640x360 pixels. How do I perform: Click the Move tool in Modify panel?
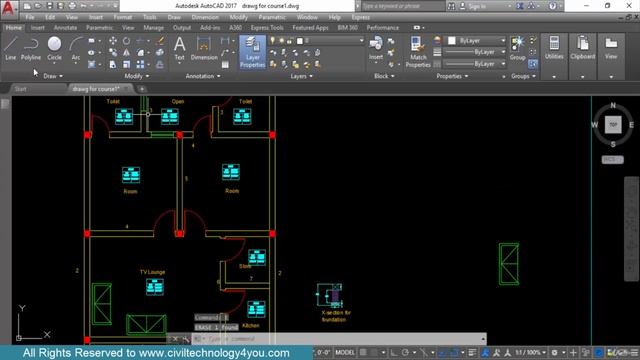113,40
